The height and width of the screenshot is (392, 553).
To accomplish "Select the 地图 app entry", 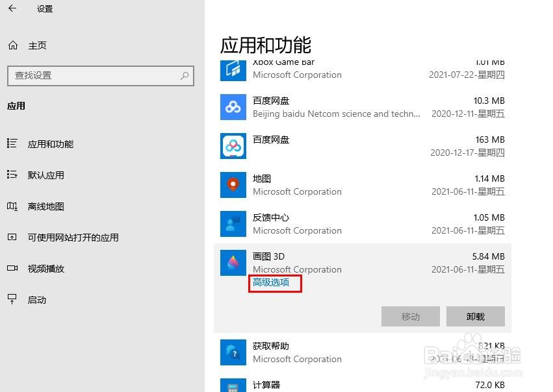I will tap(363, 185).
